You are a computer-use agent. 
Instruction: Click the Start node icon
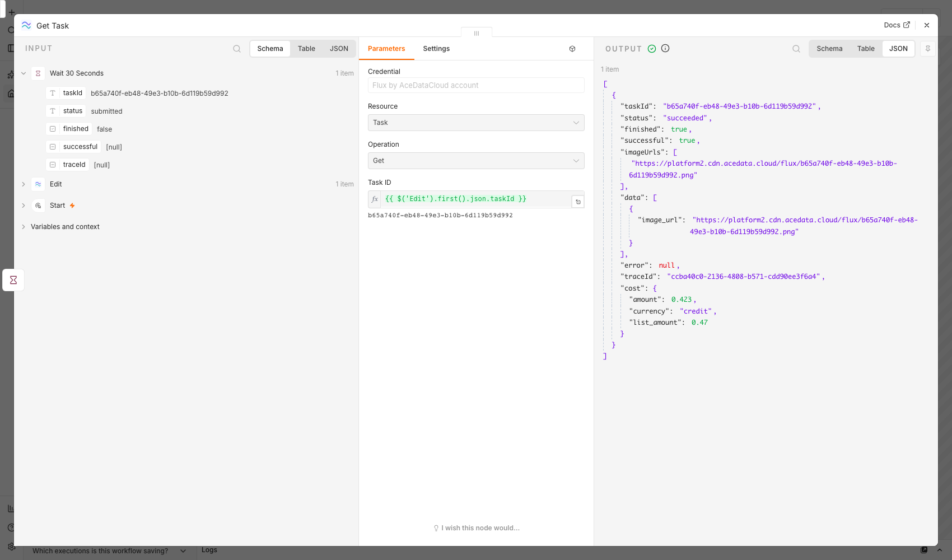[x=38, y=206]
